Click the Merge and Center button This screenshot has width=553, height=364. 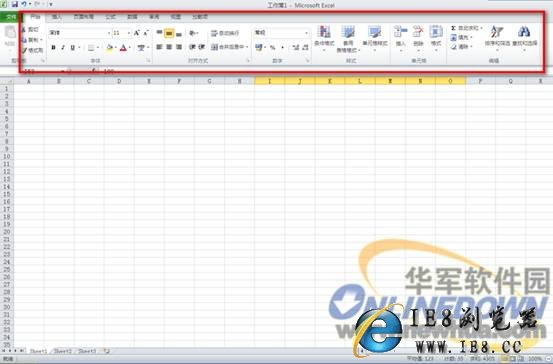[x=229, y=47]
